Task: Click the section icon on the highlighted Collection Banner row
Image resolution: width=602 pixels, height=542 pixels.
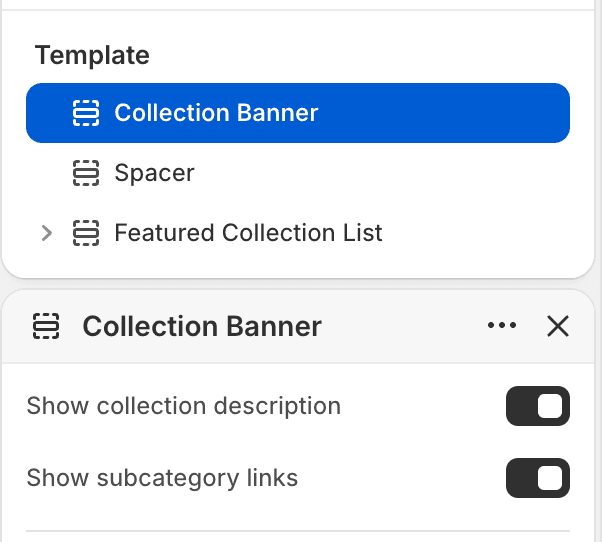Action: [86, 113]
